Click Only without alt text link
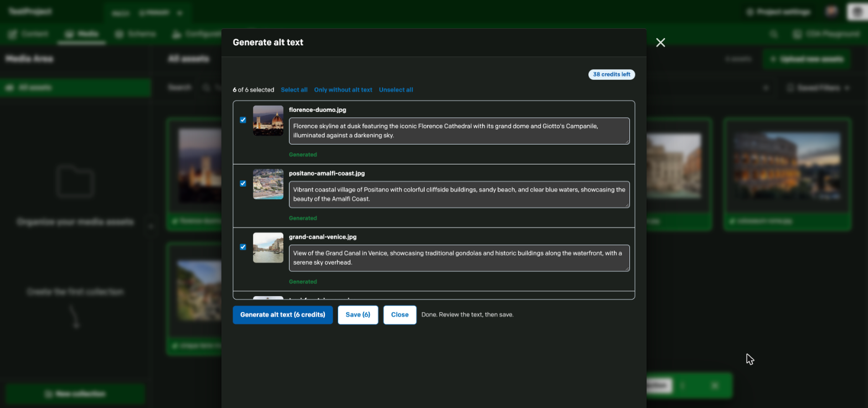This screenshot has height=408, width=868. coord(343,90)
